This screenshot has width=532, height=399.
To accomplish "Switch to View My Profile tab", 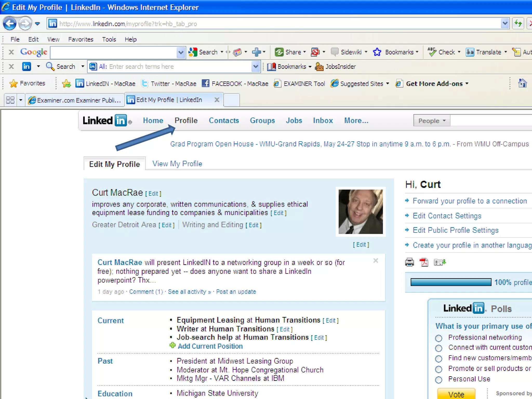I will pyautogui.click(x=177, y=164).
